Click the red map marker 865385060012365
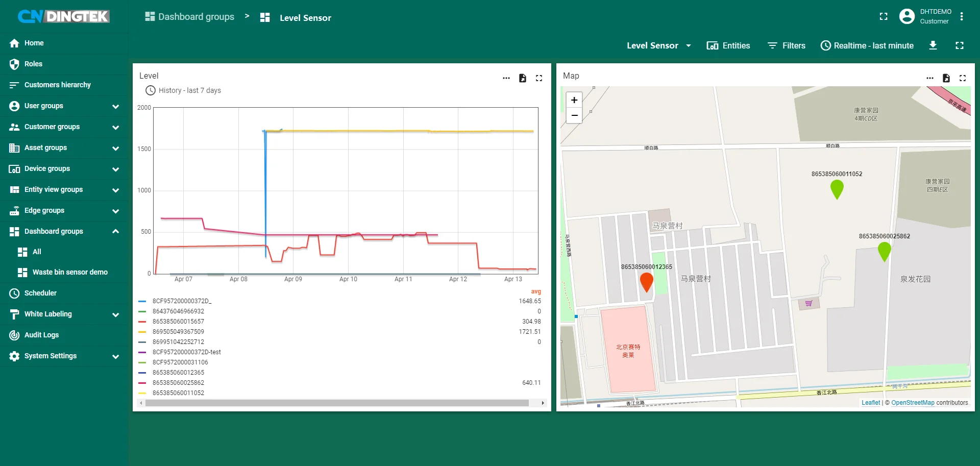Image resolution: width=980 pixels, height=466 pixels. (646, 281)
